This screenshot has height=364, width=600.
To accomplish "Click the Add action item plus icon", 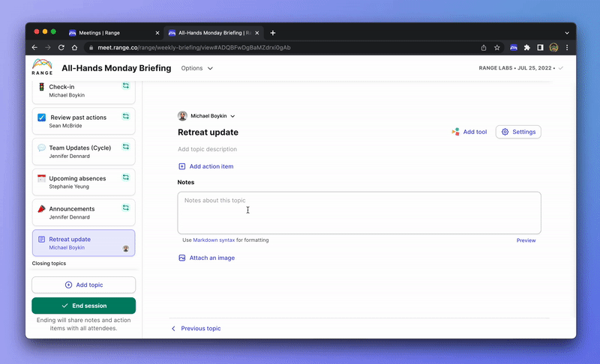I will (x=181, y=166).
